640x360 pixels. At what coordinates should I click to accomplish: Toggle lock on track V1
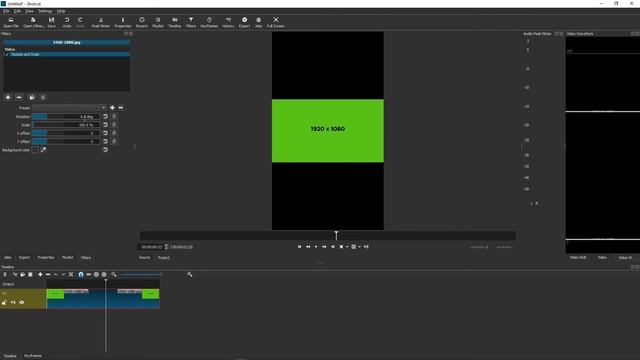point(4,302)
